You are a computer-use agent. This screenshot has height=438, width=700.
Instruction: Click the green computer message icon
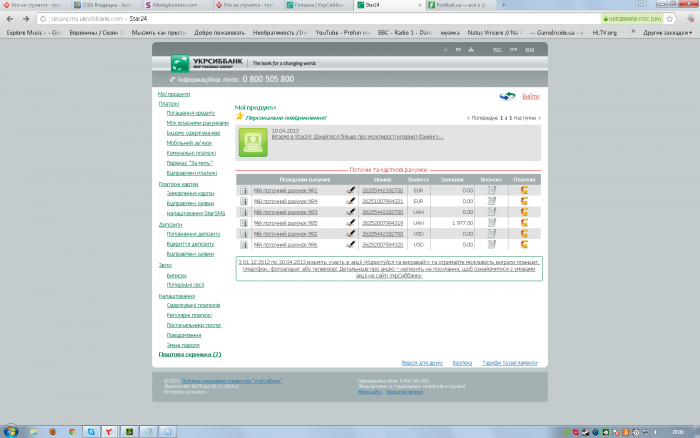(253, 142)
